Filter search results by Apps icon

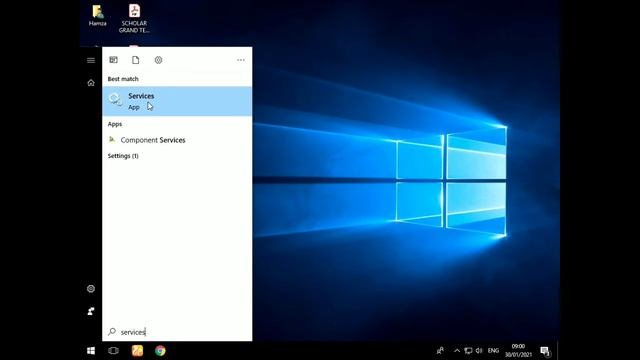click(x=113, y=60)
